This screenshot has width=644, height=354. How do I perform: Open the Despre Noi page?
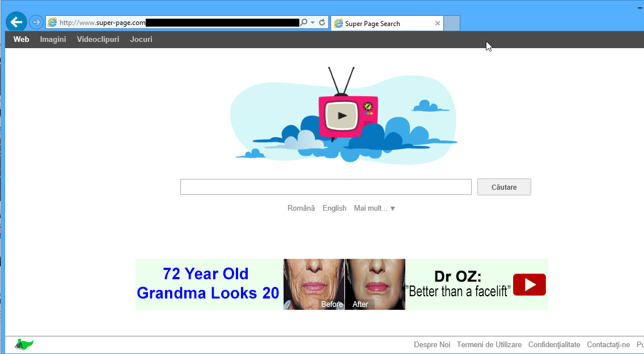[x=432, y=344]
